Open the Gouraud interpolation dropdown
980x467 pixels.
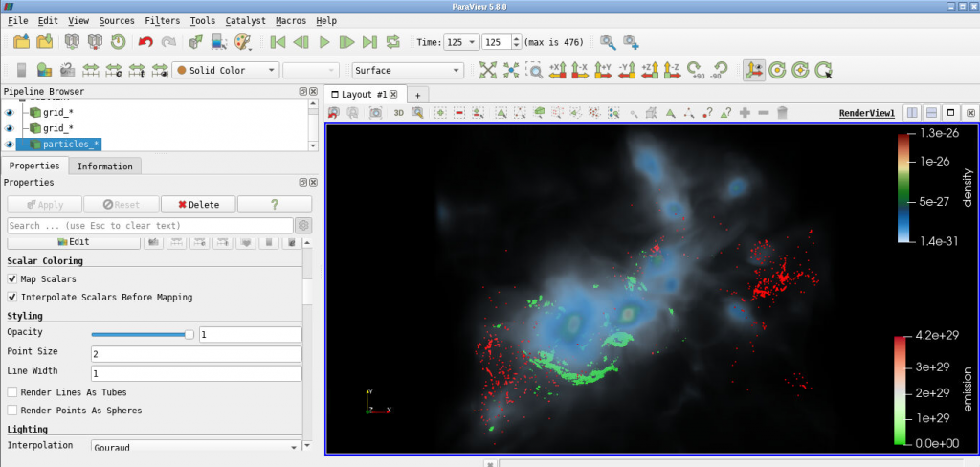click(x=196, y=446)
